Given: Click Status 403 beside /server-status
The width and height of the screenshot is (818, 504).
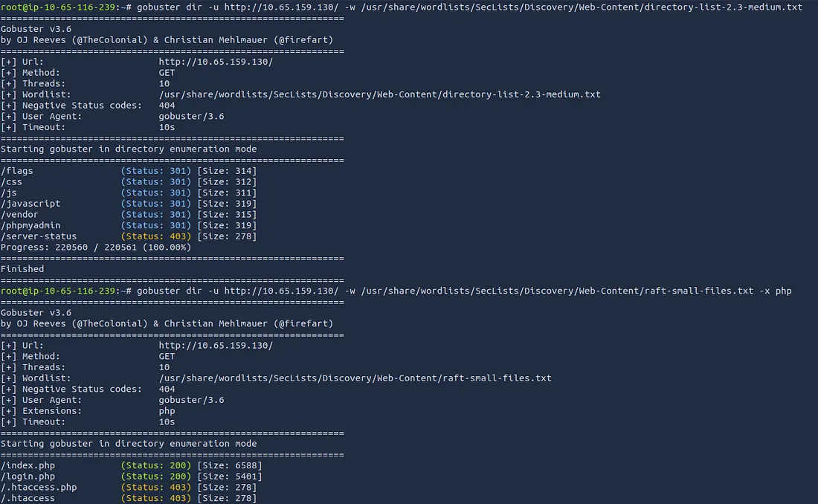Looking at the screenshot, I should tap(155, 236).
